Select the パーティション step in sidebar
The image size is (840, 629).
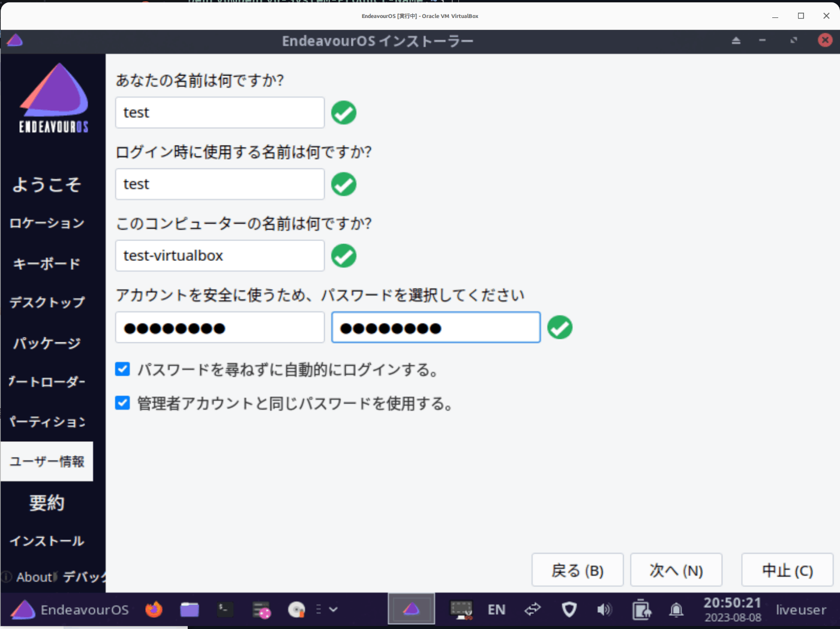coord(47,422)
